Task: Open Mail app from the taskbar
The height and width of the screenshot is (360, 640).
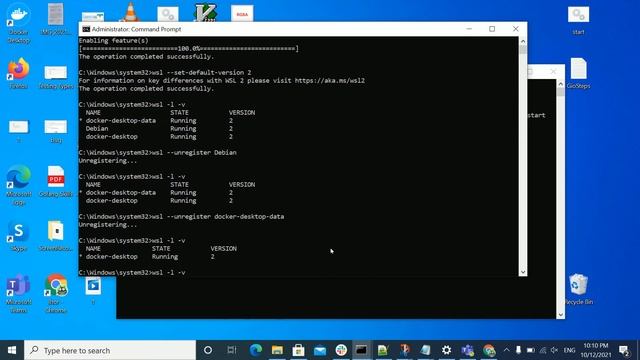Action: (x=320, y=350)
